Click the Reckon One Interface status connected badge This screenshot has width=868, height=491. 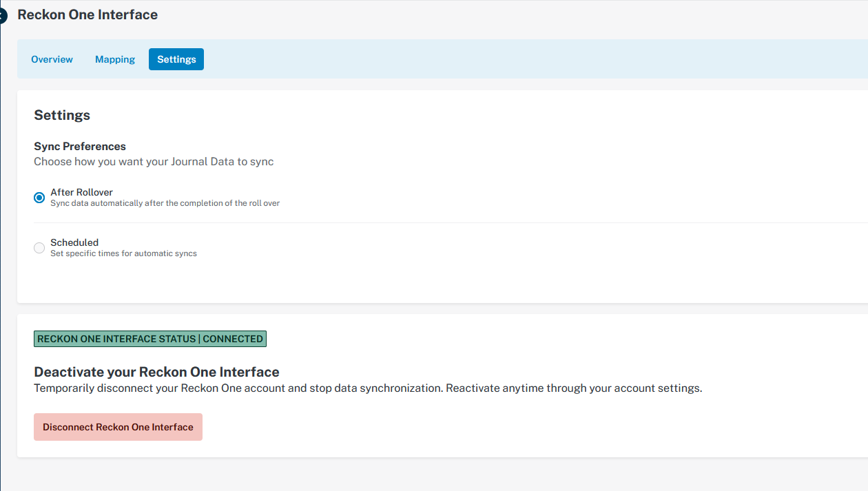(150, 339)
